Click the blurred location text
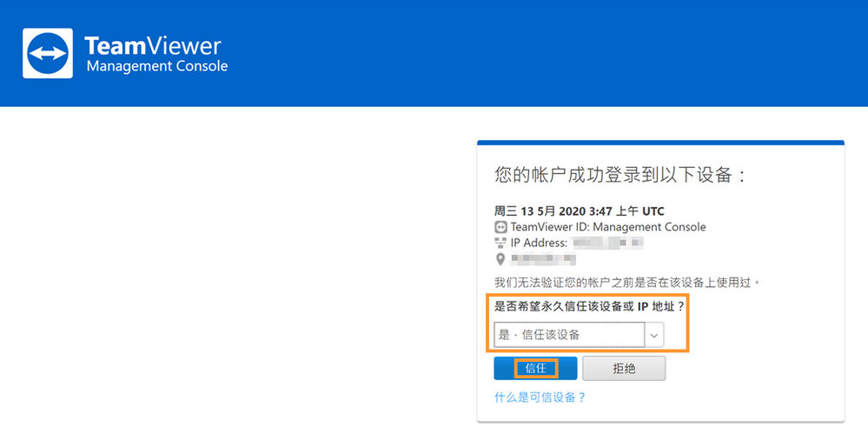Screen dimensions: 868x441 click(x=542, y=258)
